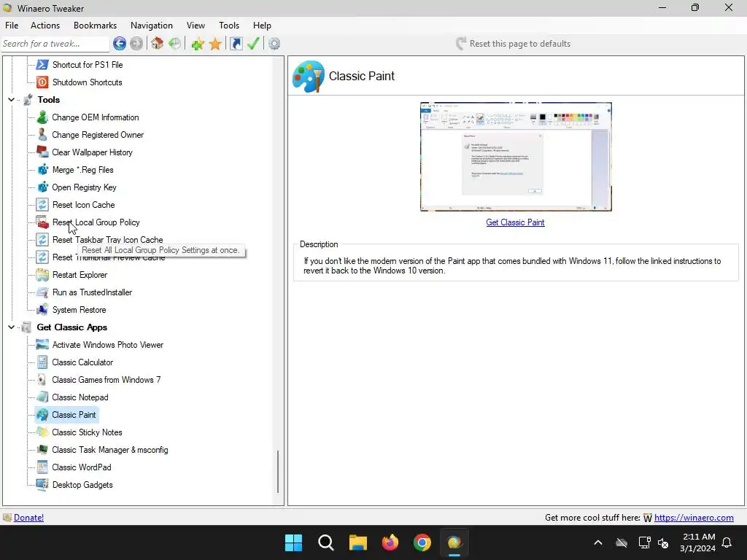Open the Settings gear toolbar icon
Image resolution: width=747 pixels, height=560 pixels.
274,44
